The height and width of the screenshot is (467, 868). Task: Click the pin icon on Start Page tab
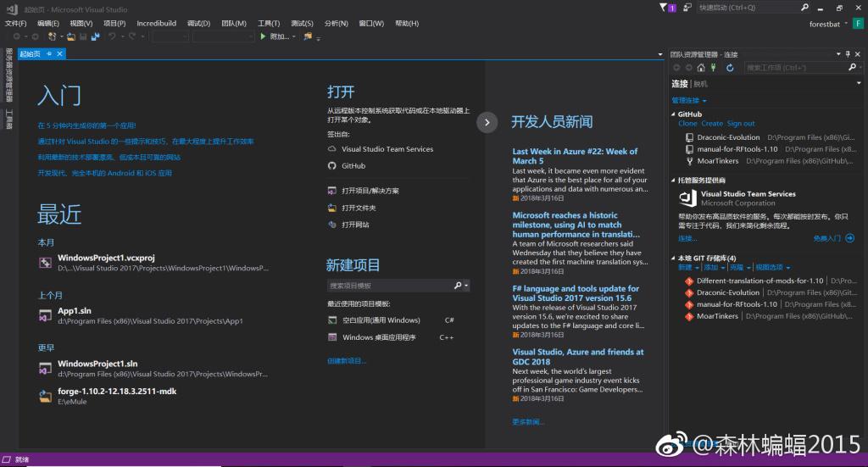point(49,53)
